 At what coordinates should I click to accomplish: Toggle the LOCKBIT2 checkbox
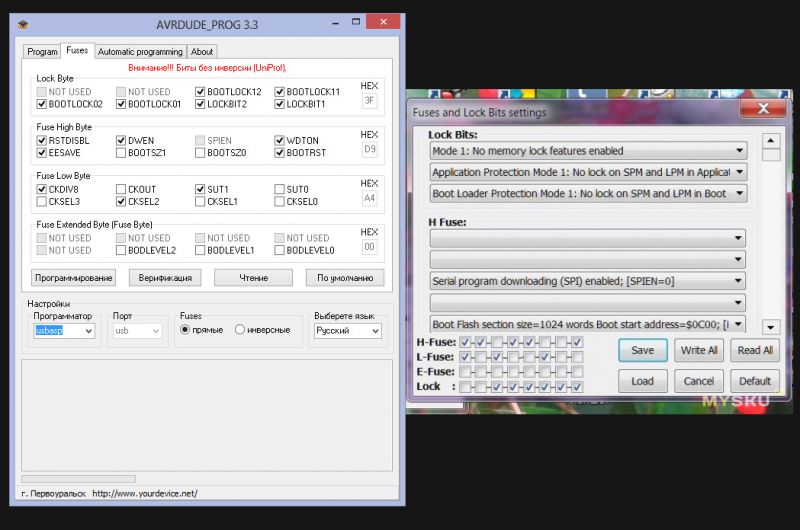tap(200, 104)
